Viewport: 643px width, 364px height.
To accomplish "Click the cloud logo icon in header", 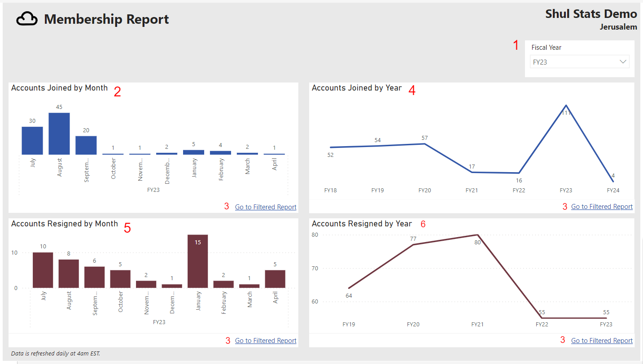I will coord(26,18).
